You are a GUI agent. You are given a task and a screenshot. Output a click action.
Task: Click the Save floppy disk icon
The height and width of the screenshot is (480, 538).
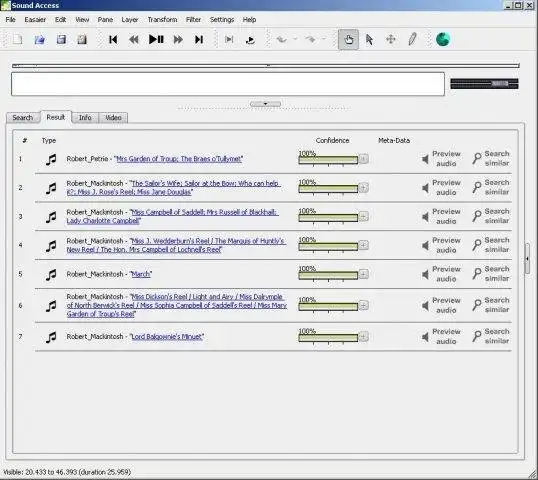click(61, 39)
